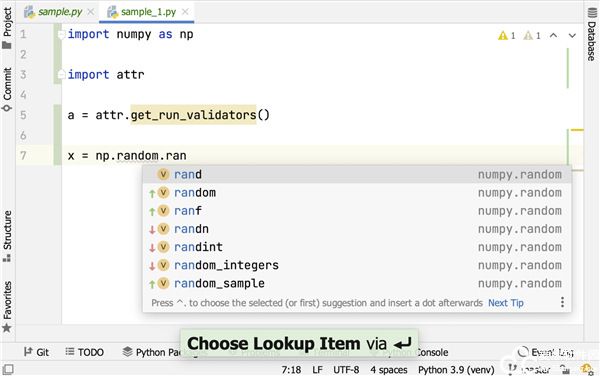The image size is (600, 376).
Task: Go to previous highlighted error arrow
Action: (x=553, y=36)
